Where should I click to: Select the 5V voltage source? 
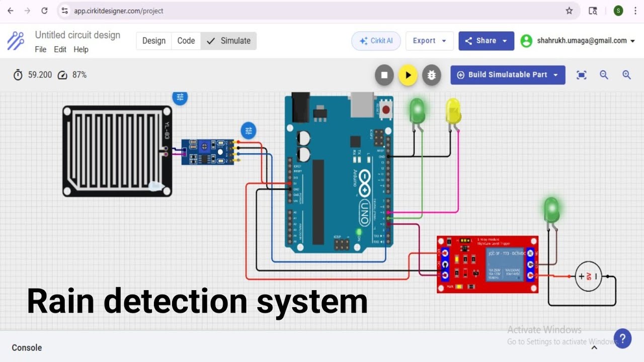click(x=589, y=276)
